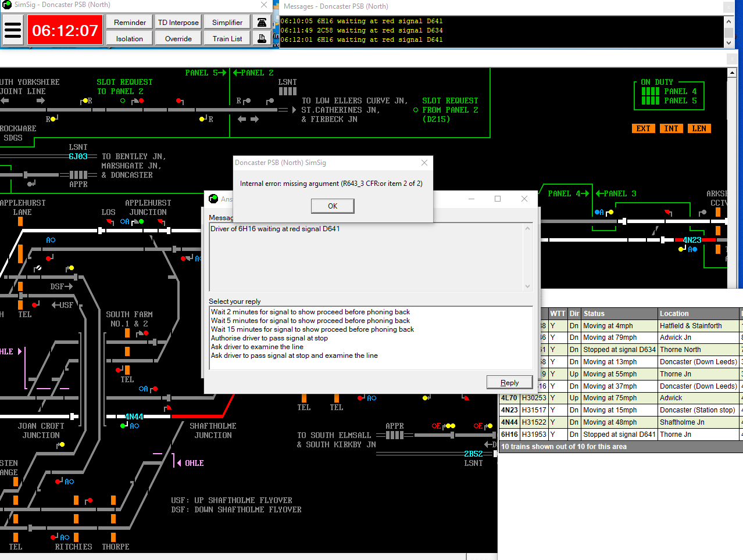
Task: Click the SimSig app icon in title bar
Action: coord(7,5)
